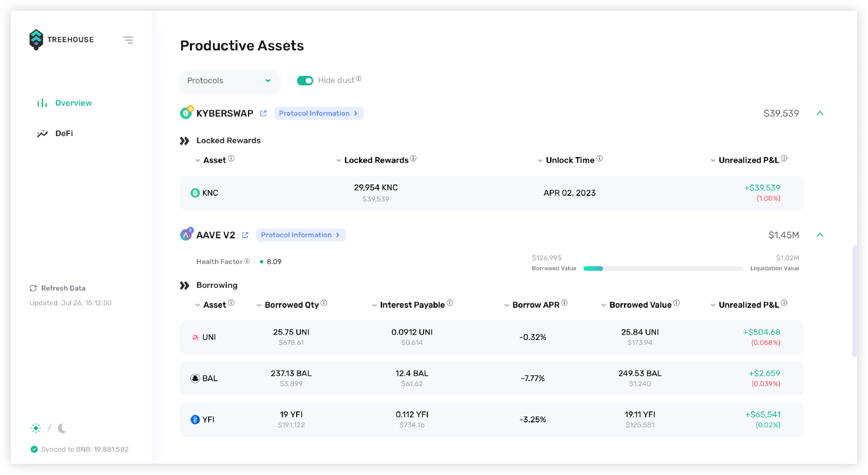Click info icon beside Borrowed Qty
The width and height of the screenshot is (868, 475).
[x=324, y=303]
